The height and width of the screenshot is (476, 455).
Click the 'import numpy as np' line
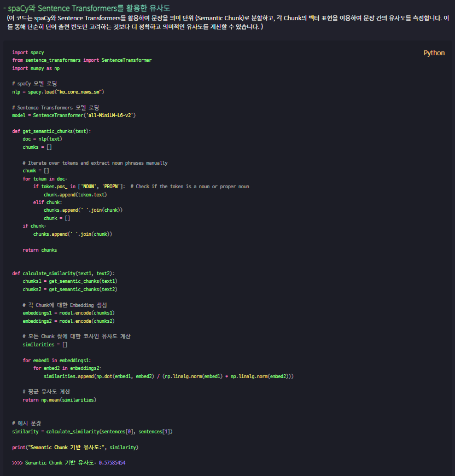(36, 68)
